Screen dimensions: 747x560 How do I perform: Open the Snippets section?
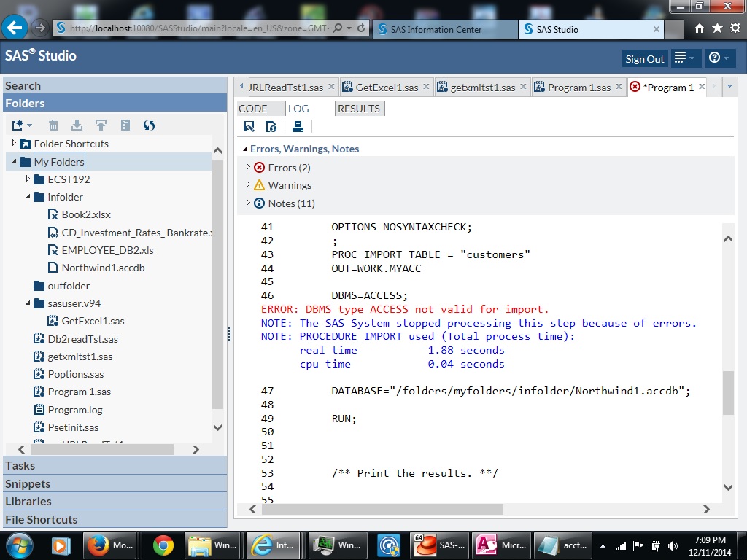[x=115, y=484]
